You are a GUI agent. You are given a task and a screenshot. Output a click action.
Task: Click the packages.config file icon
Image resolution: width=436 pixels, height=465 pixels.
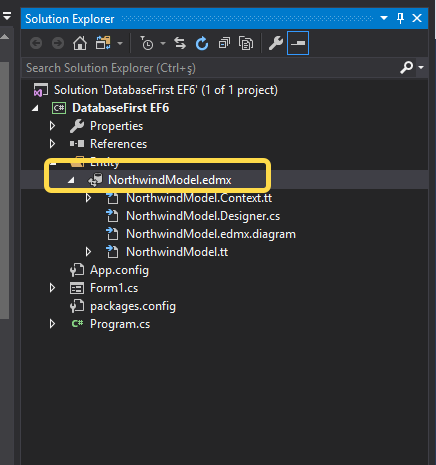(x=77, y=306)
